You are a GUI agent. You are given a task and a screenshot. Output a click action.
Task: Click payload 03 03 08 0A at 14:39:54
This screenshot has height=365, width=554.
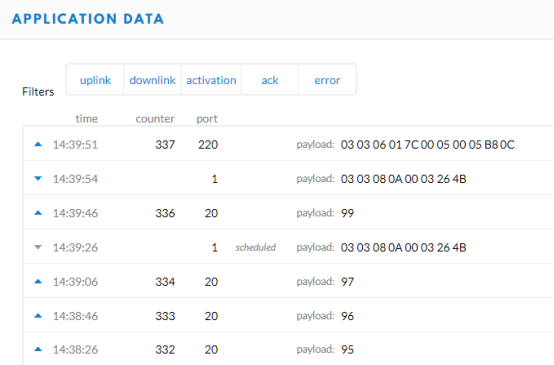tap(403, 179)
